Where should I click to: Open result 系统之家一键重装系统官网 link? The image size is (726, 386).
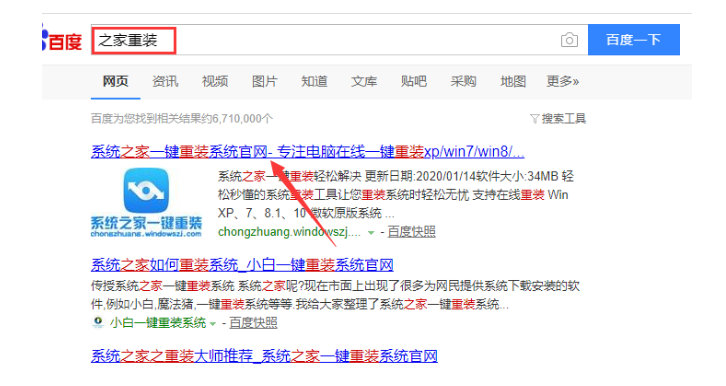click(307, 151)
